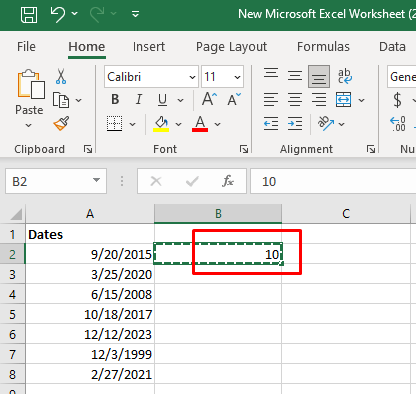This screenshot has width=416, height=394.
Task: Expand Merge & Center options arrow
Action: tap(361, 100)
